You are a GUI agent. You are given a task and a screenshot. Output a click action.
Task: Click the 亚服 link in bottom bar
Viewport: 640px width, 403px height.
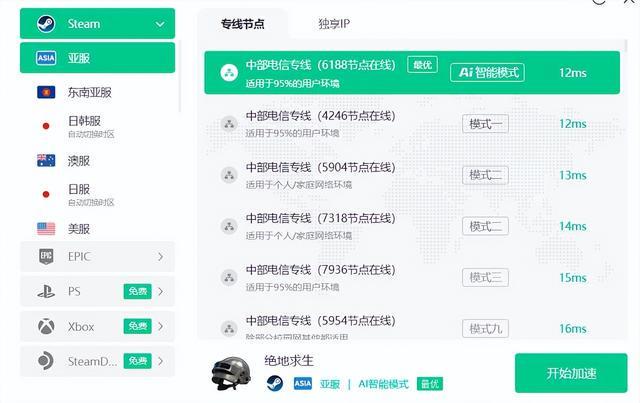click(x=330, y=384)
